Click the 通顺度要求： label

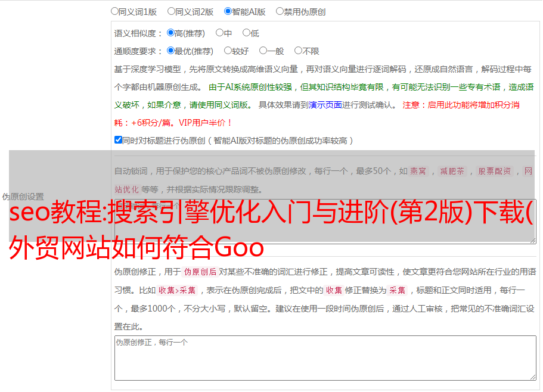tap(138, 51)
